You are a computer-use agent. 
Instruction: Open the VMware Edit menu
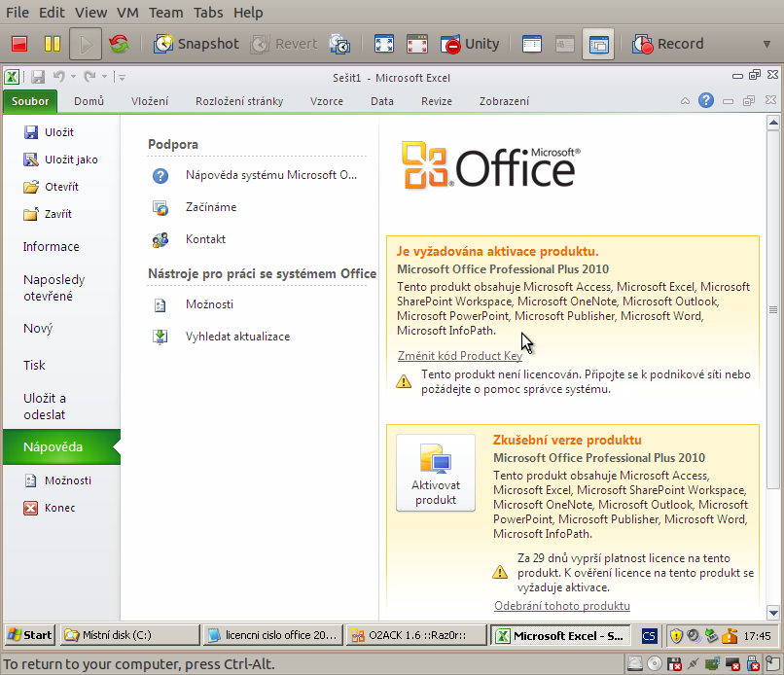pyautogui.click(x=52, y=13)
